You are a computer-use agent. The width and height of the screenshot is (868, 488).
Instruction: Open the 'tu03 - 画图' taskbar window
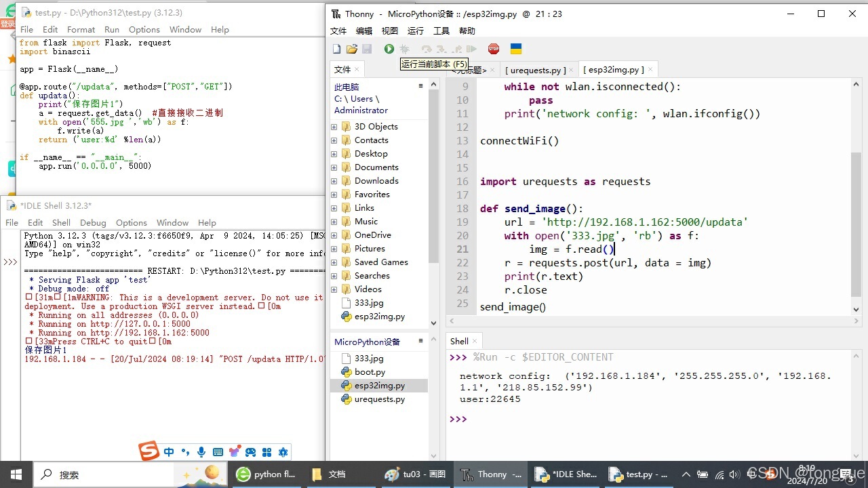click(414, 474)
